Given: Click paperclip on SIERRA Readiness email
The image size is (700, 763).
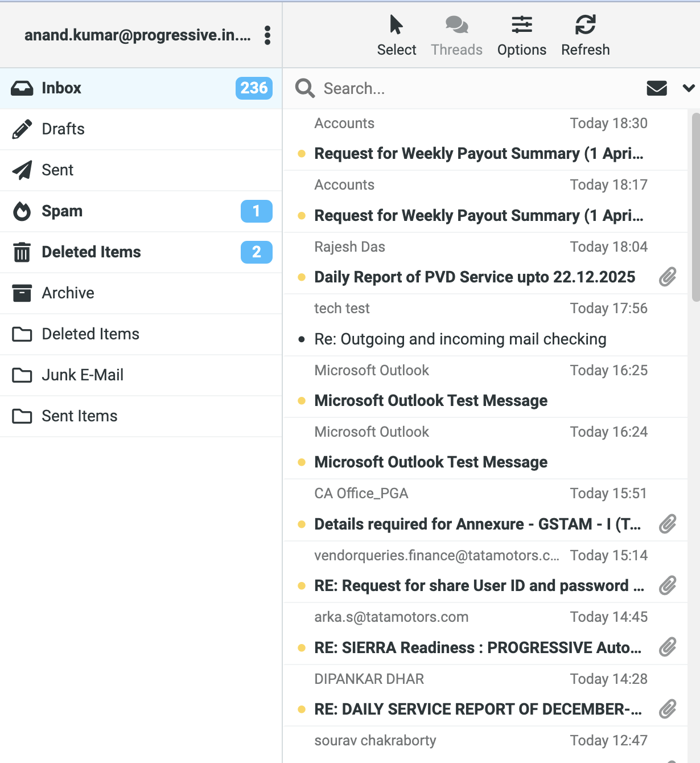Looking at the screenshot, I should click(x=668, y=647).
